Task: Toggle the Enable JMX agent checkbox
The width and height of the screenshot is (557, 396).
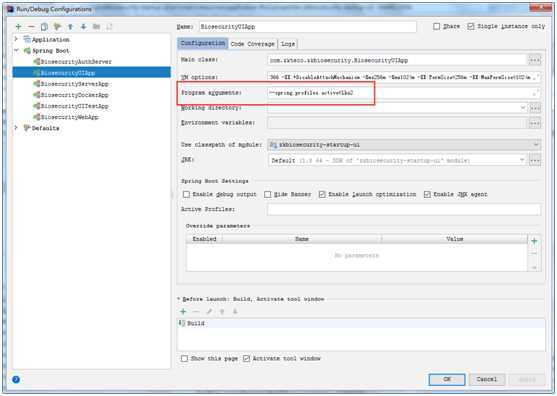Action: [x=427, y=194]
